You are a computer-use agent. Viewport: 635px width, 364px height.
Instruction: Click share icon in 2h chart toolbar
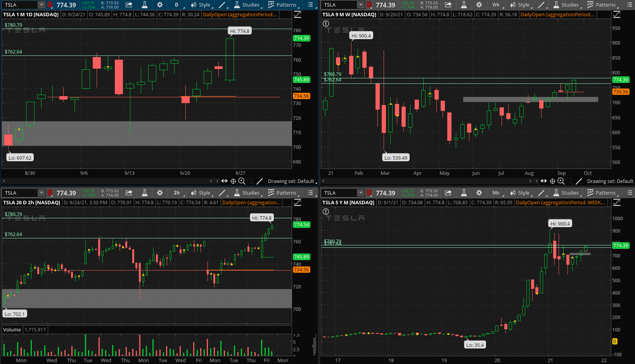point(129,193)
